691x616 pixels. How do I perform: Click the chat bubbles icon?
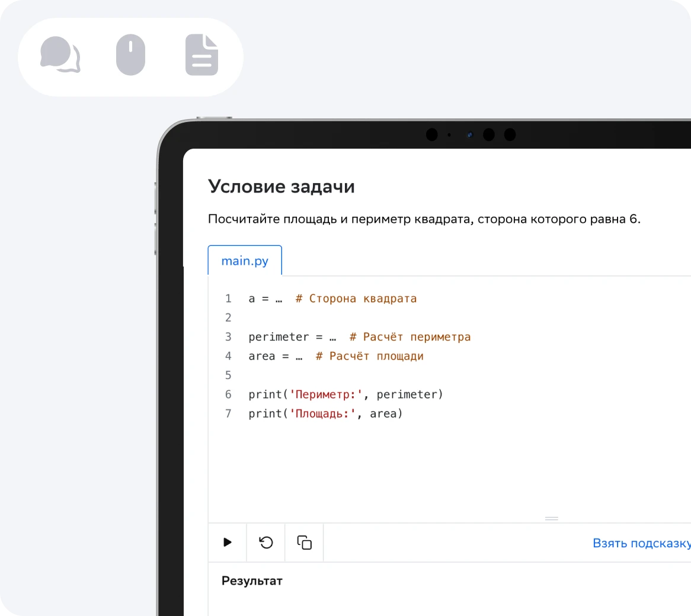60,55
